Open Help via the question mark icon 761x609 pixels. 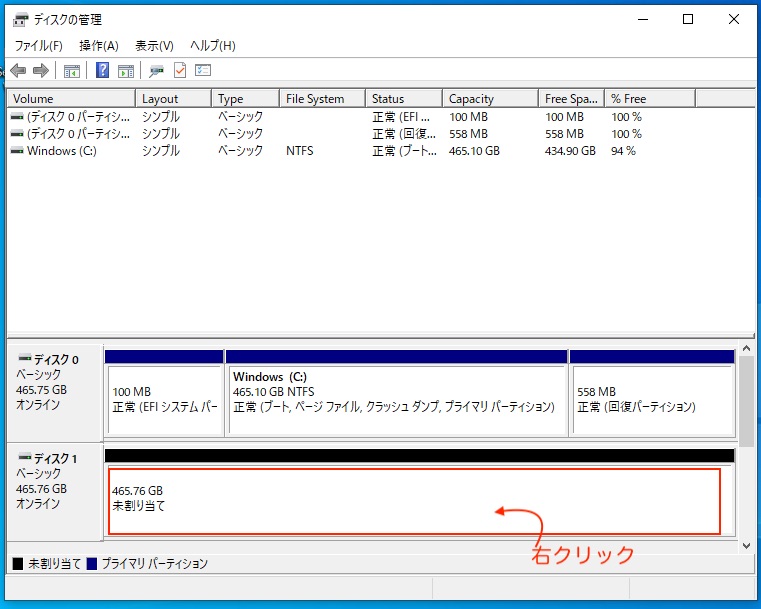click(x=102, y=70)
